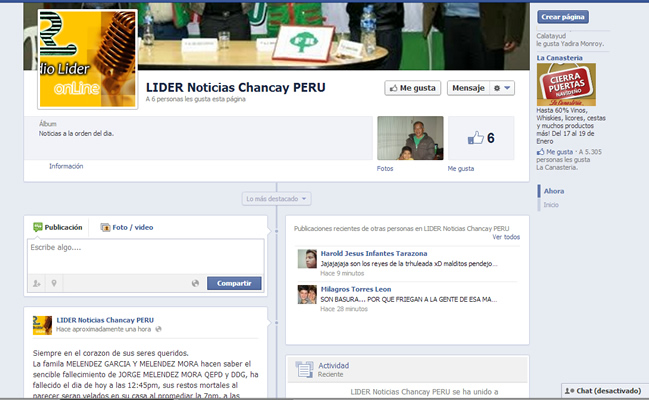
Task: Click the page title LIDER Noticias Chancay PERU
Action: [236, 87]
